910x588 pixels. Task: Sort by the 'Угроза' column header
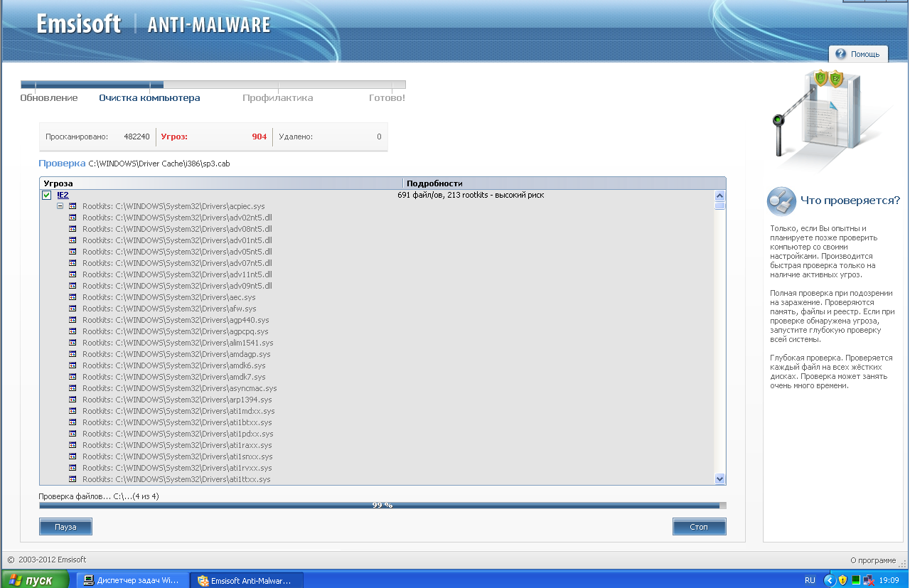[x=221, y=183]
